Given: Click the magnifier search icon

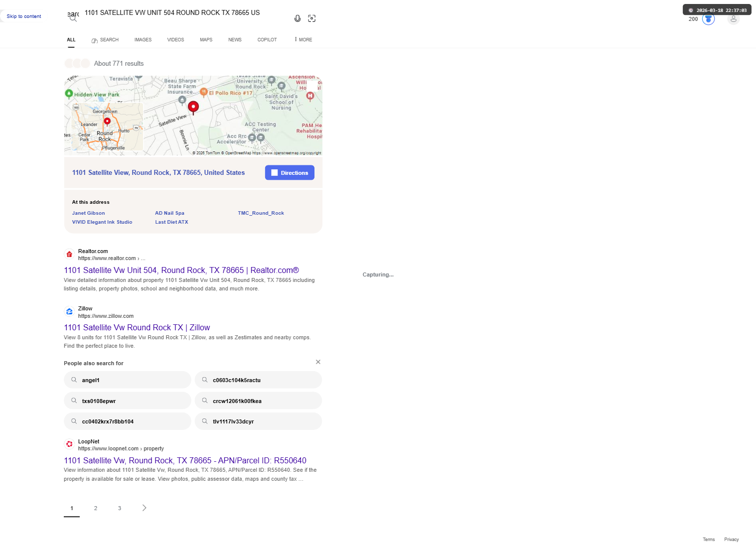Looking at the screenshot, I should pyautogui.click(x=73, y=18).
